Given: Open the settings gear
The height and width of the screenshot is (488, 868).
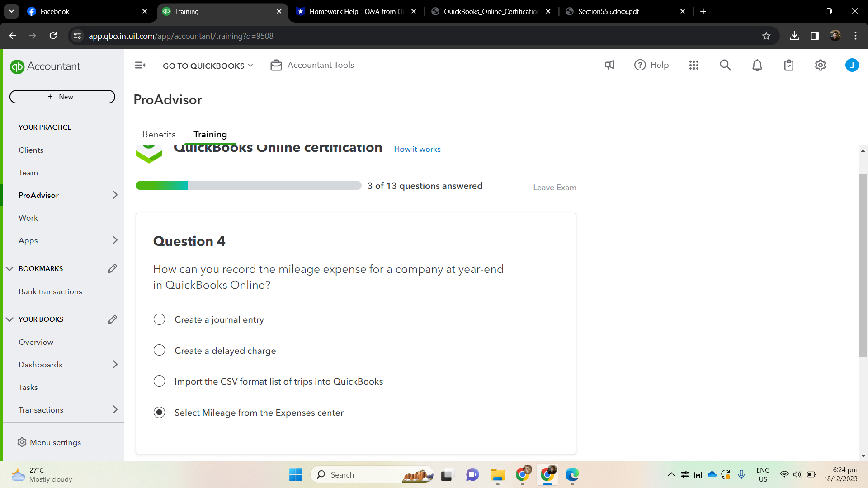Looking at the screenshot, I should [x=820, y=65].
